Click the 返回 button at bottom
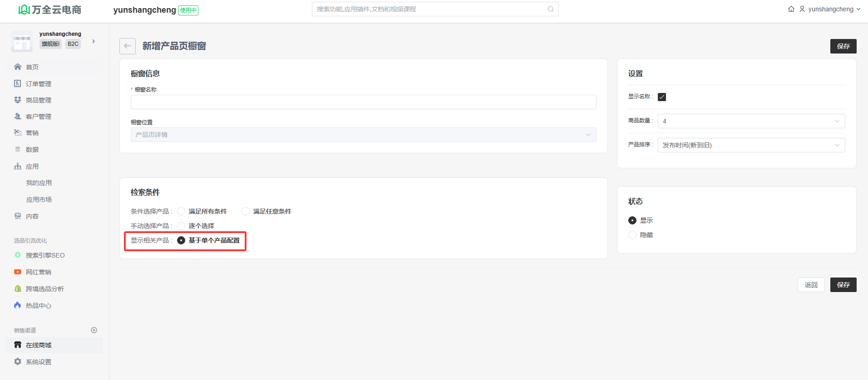 811,285
